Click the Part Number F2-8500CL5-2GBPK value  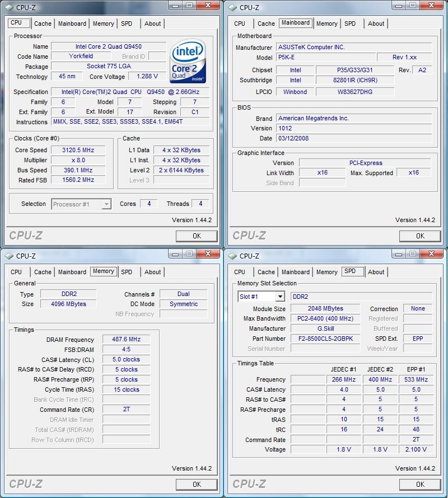tap(325, 339)
